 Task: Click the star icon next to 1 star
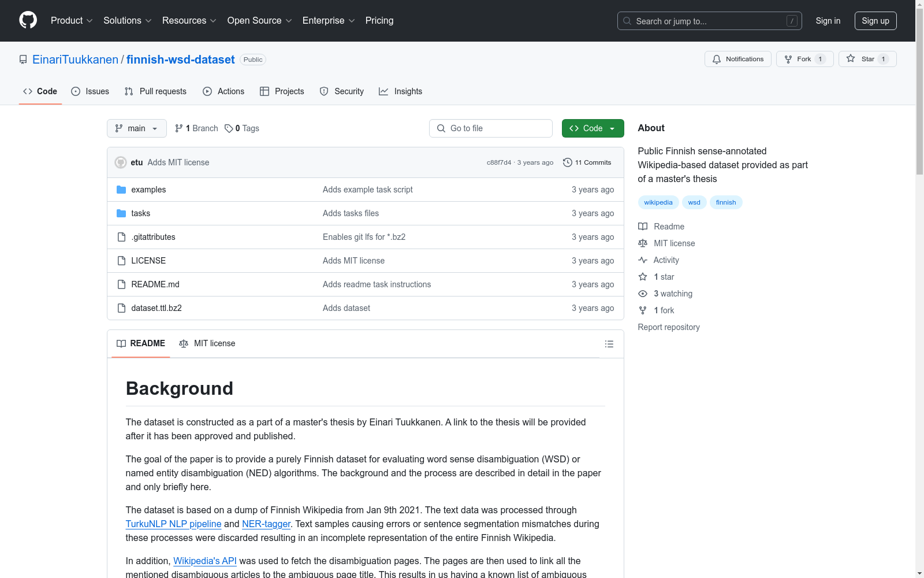[643, 277]
